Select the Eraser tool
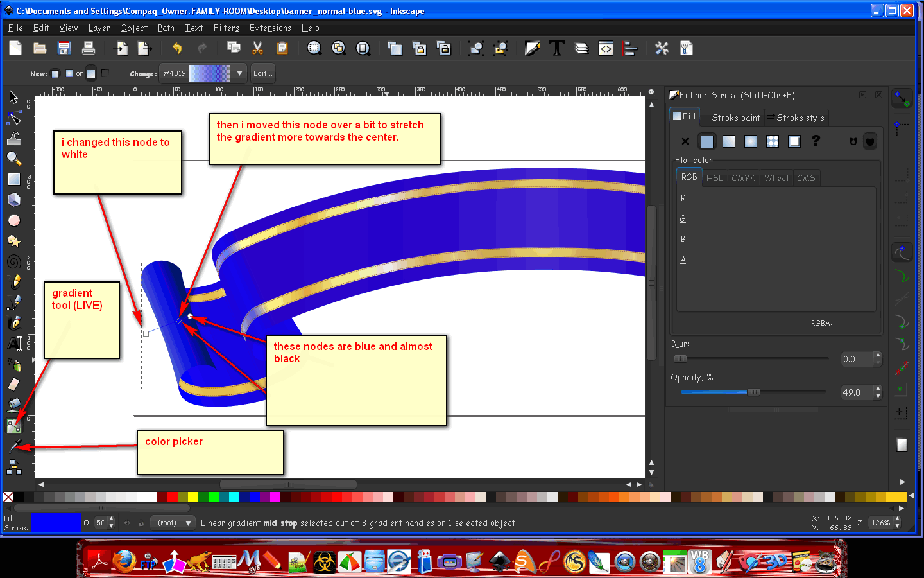Viewport: 924px width, 578px height. click(x=13, y=385)
